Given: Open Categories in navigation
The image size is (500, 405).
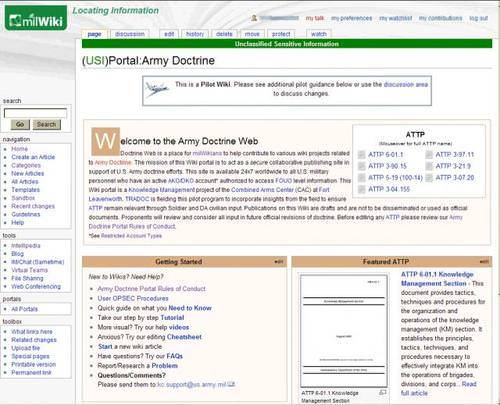Looking at the screenshot, I should click(26, 165).
